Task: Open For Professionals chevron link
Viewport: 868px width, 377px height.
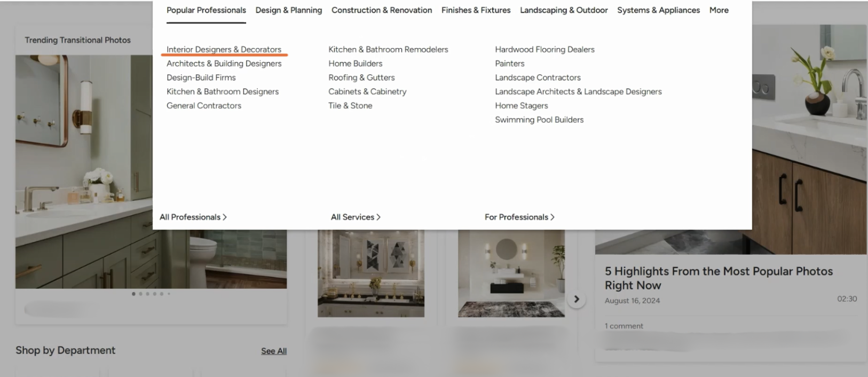Action: 519,217
